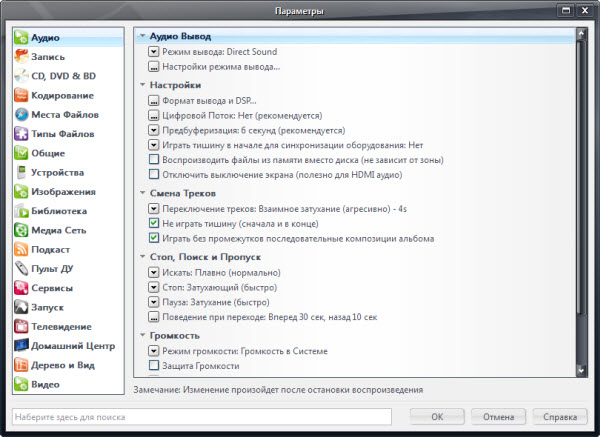Collapse the Смена Треков section
The width and height of the screenshot is (600, 437).
point(142,192)
